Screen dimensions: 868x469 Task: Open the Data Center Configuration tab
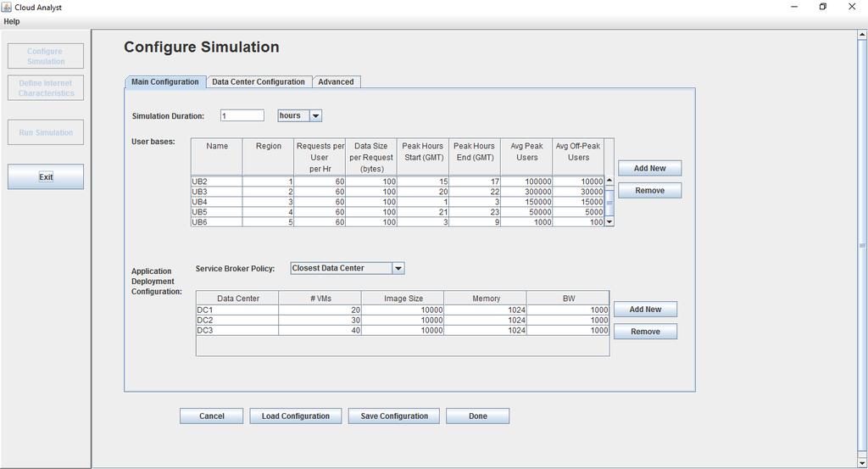[x=259, y=82]
